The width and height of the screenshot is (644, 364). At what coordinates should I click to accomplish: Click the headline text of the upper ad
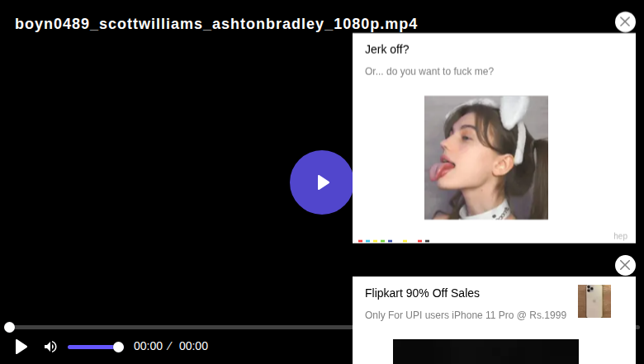coord(387,50)
